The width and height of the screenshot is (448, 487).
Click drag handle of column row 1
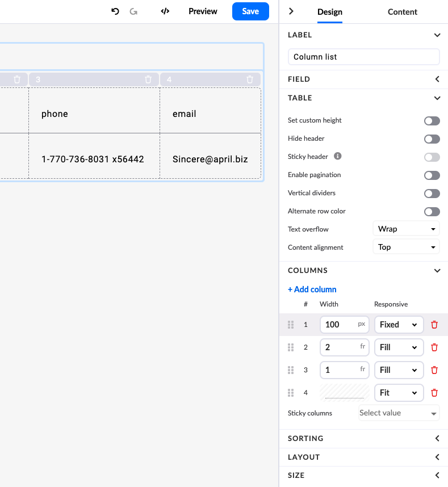291,325
